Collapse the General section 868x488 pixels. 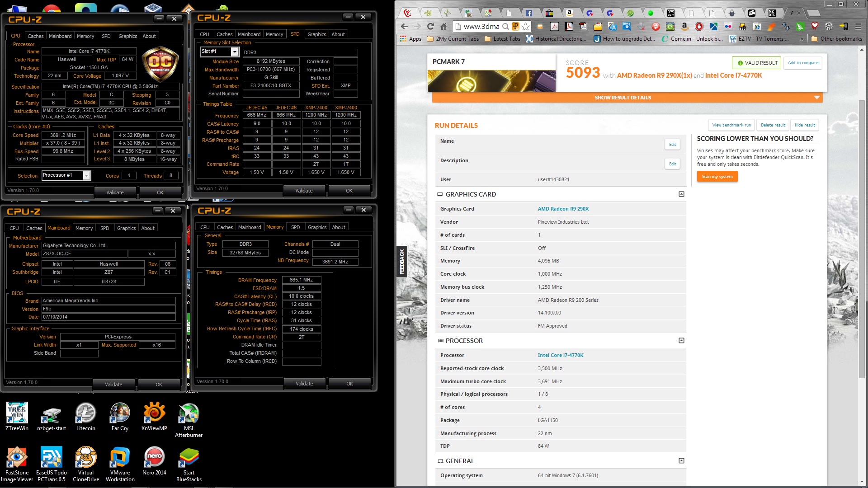tap(681, 461)
